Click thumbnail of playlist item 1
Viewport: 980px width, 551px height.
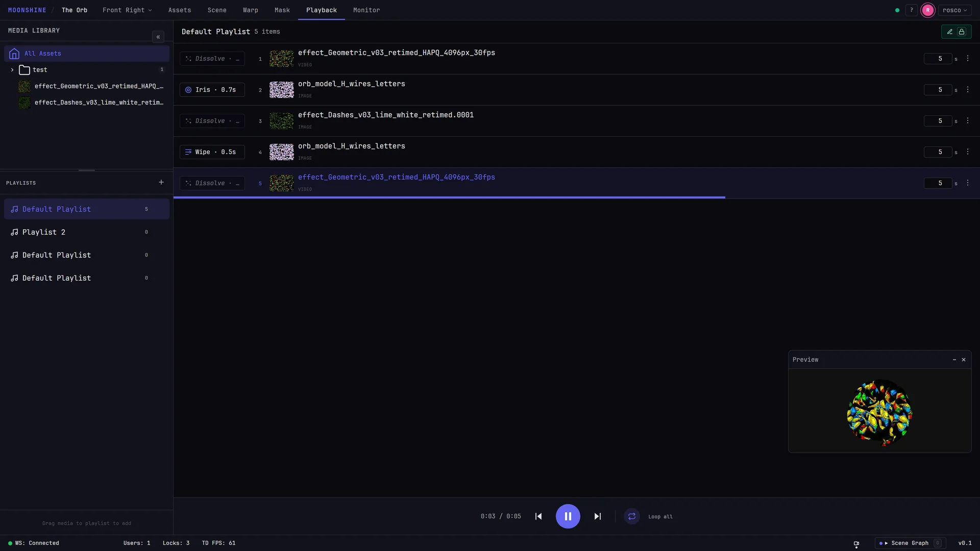tap(282, 59)
